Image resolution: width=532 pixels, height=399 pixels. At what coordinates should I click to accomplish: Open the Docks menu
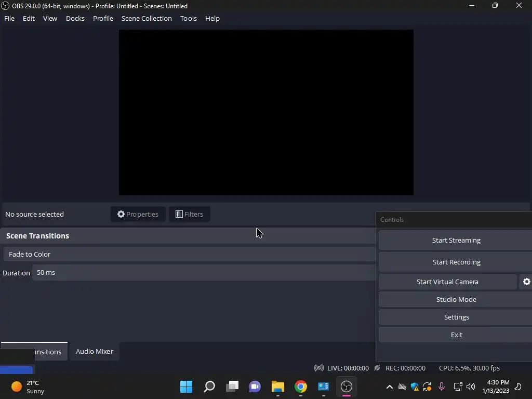tap(75, 18)
